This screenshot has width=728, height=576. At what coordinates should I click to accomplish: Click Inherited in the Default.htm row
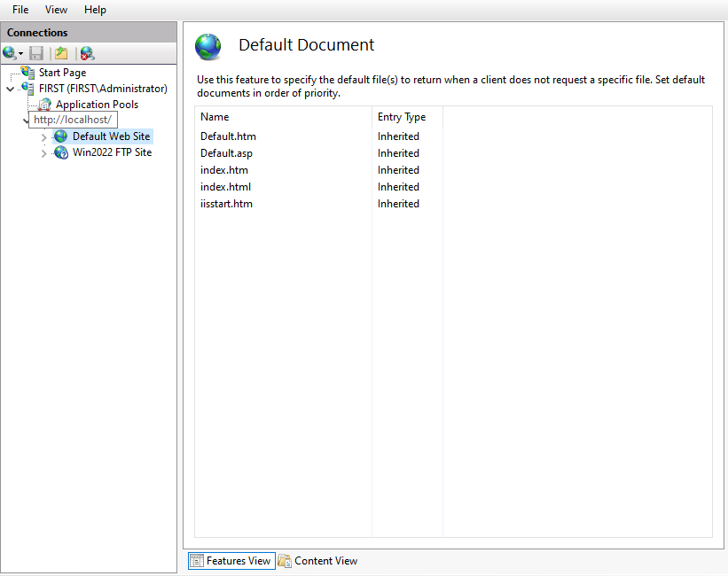click(x=398, y=136)
